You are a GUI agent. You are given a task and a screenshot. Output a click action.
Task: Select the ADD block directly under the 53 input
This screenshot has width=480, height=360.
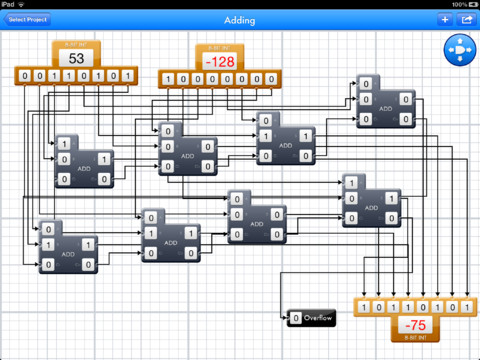click(x=84, y=162)
